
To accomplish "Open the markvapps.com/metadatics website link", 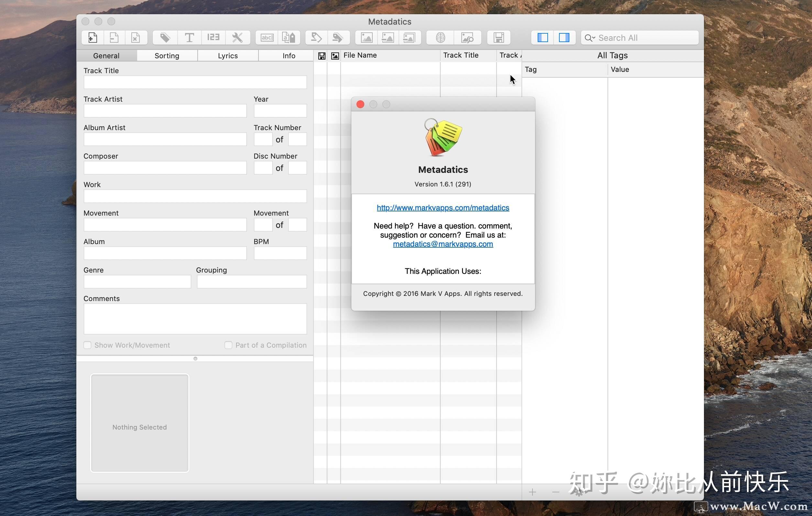I will (x=443, y=208).
